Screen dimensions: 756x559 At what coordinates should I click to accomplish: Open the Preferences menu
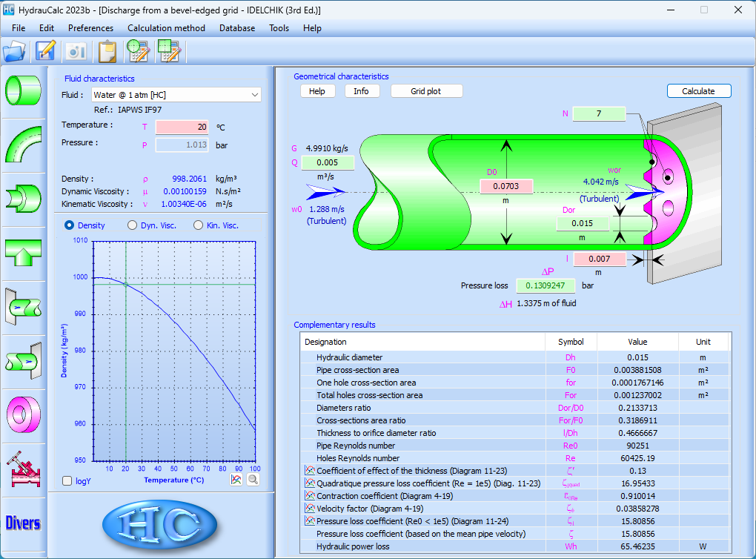point(90,28)
